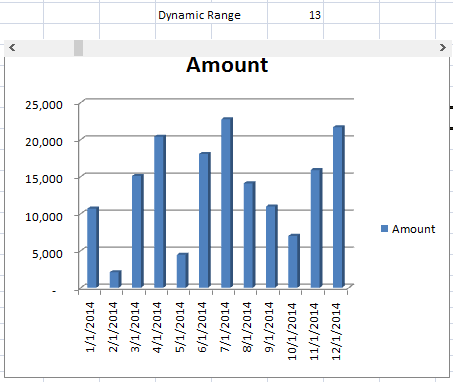Select the Amount legend entry
The image size is (453, 382).
(x=408, y=229)
